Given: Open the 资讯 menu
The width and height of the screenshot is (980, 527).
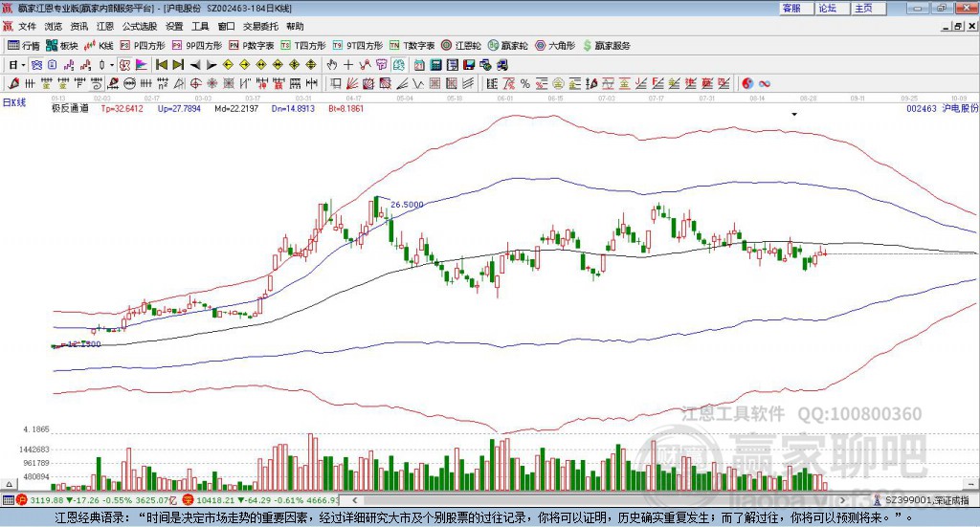Looking at the screenshot, I should coord(78,26).
